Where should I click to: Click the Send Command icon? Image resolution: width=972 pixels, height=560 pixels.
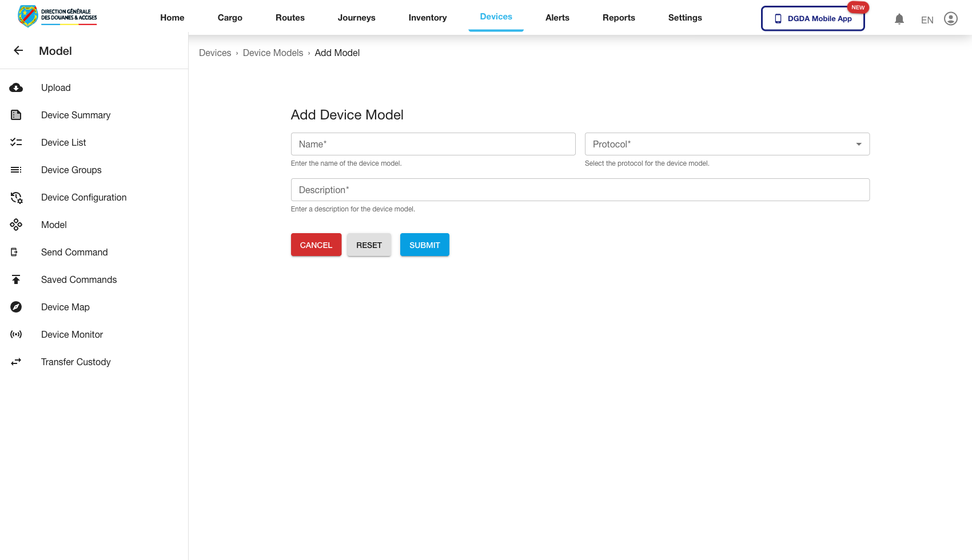pyautogui.click(x=16, y=252)
